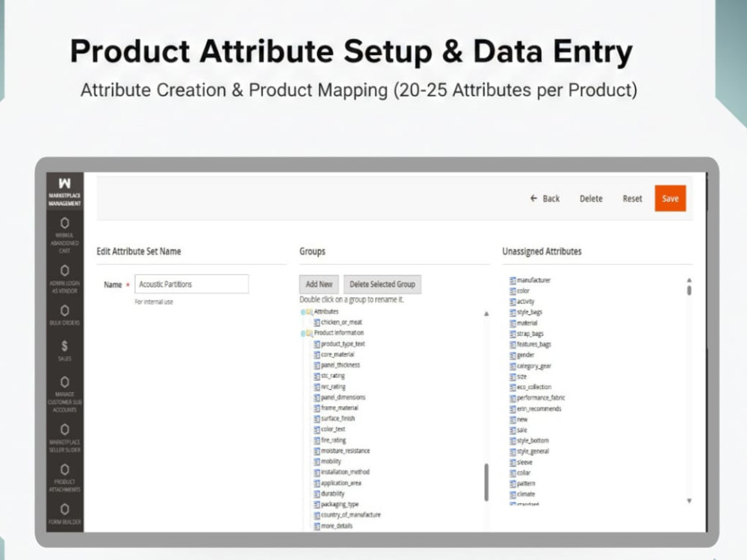Select unassigned material attribute
The image size is (747, 560).
click(524, 323)
